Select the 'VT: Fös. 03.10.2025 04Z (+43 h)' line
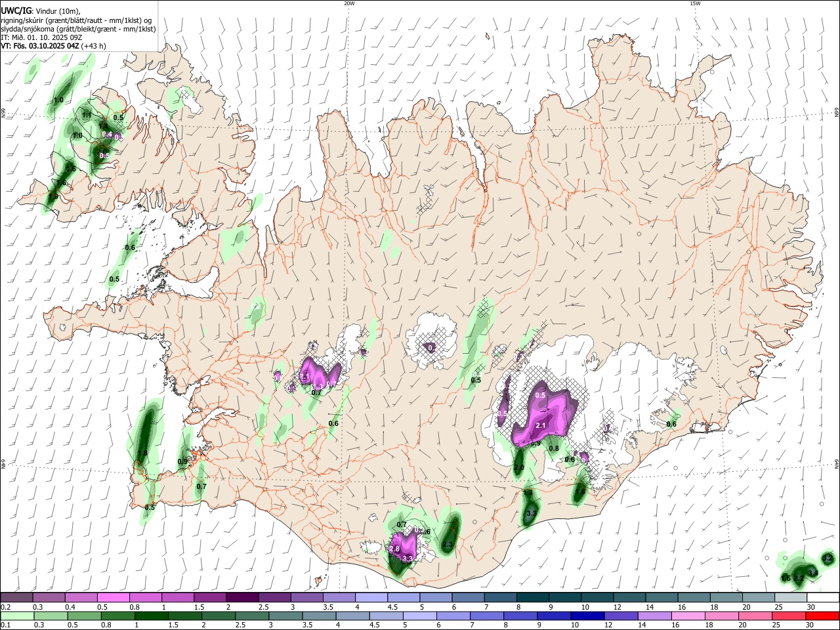Screen dimensions: 840x630 pos(53,46)
